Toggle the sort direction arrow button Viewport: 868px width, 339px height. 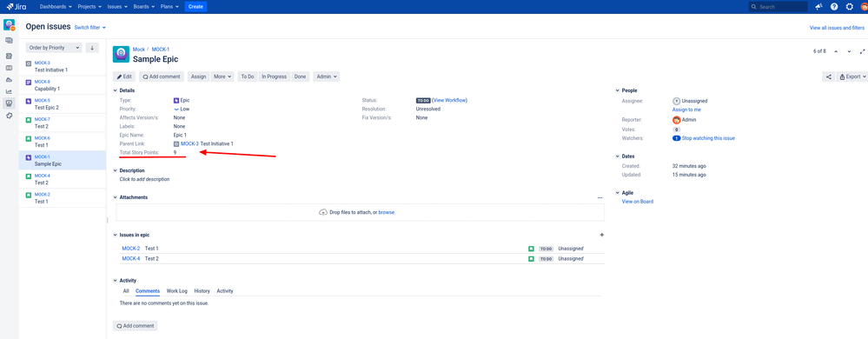92,48
